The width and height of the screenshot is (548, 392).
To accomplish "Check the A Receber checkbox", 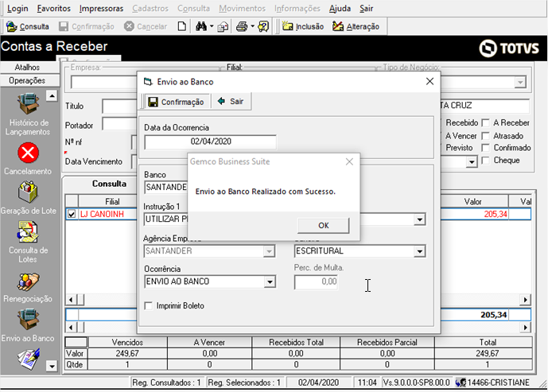I will coord(485,123).
